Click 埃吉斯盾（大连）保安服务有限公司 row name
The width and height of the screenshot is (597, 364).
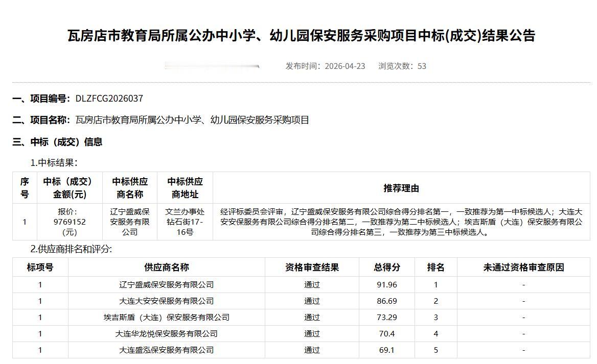tap(167, 317)
